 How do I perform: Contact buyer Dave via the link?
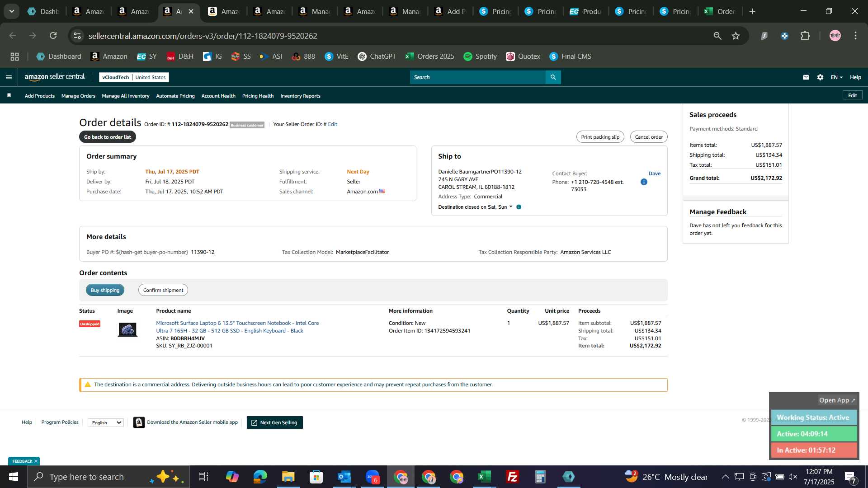[655, 174]
